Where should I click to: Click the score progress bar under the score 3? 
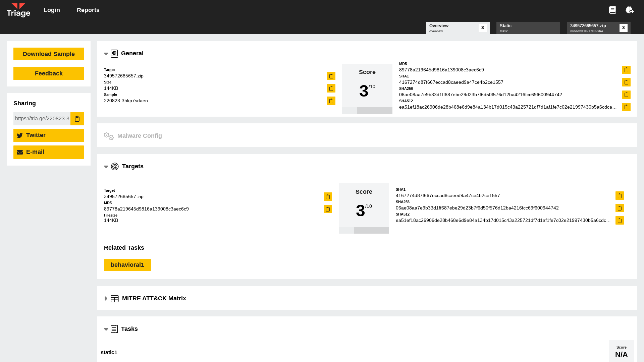click(x=367, y=111)
